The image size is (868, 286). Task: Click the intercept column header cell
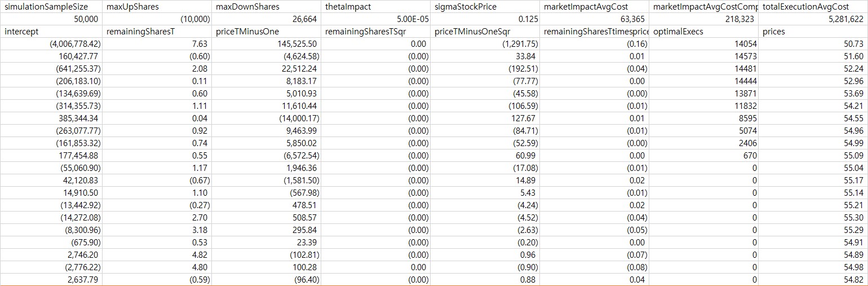click(x=51, y=32)
